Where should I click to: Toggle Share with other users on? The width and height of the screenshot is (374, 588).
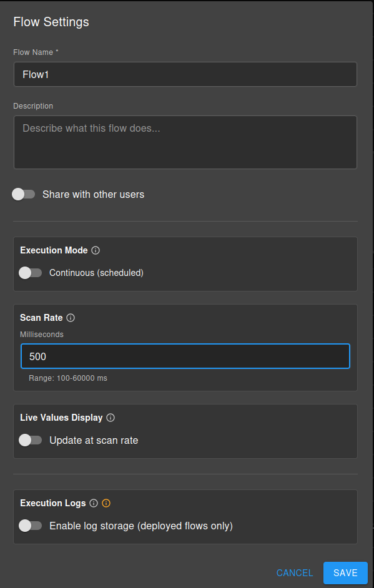[23, 194]
